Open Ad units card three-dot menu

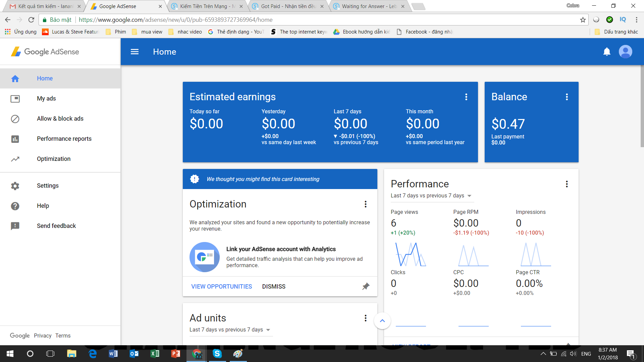tap(365, 318)
